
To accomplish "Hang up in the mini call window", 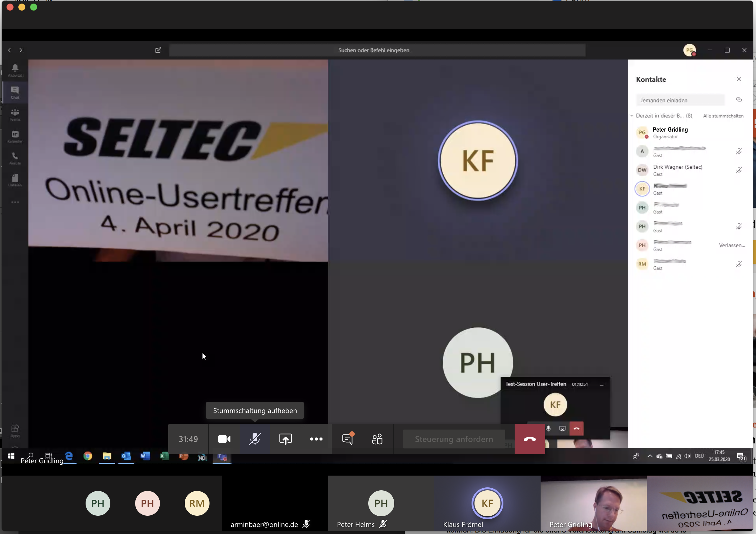I will click(x=577, y=428).
